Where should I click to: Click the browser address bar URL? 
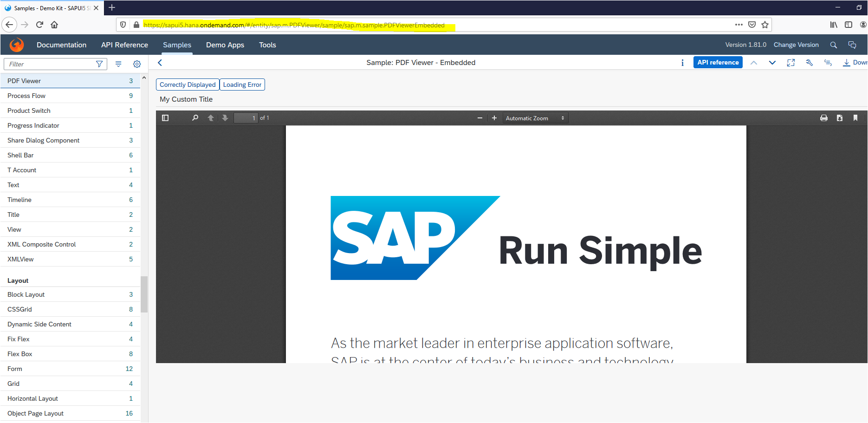[294, 25]
